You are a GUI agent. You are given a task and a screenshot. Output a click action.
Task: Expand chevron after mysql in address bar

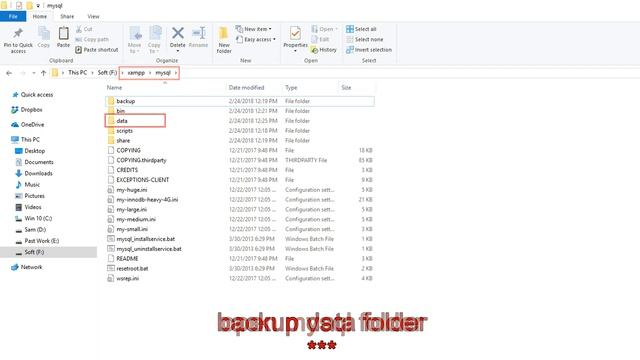pyautogui.click(x=176, y=73)
